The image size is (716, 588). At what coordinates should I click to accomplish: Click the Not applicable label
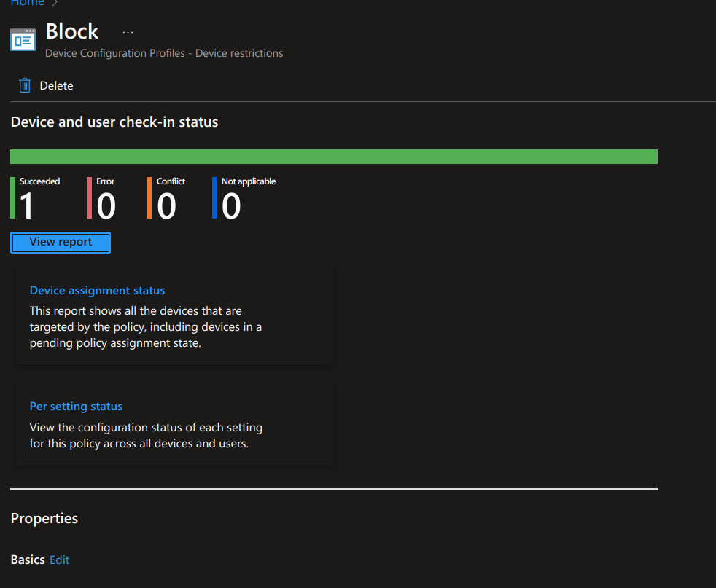(x=249, y=181)
